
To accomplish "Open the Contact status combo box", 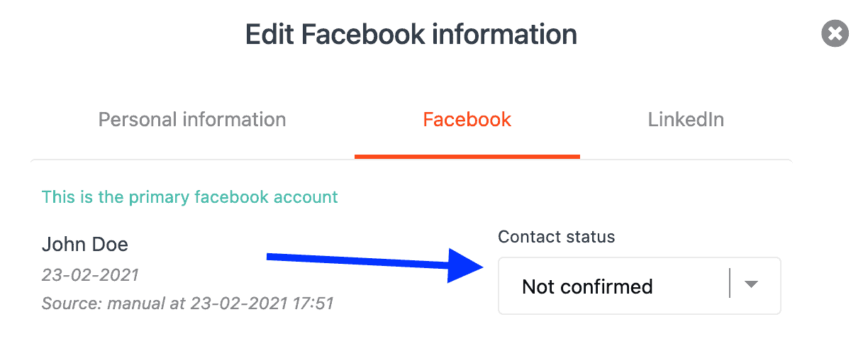I will [x=640, y=286].
